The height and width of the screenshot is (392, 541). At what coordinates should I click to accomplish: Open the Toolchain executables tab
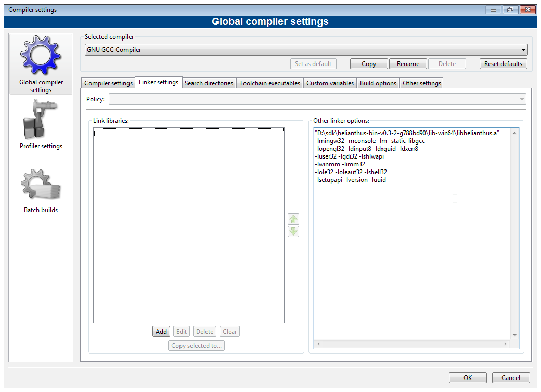pos(269,83)
